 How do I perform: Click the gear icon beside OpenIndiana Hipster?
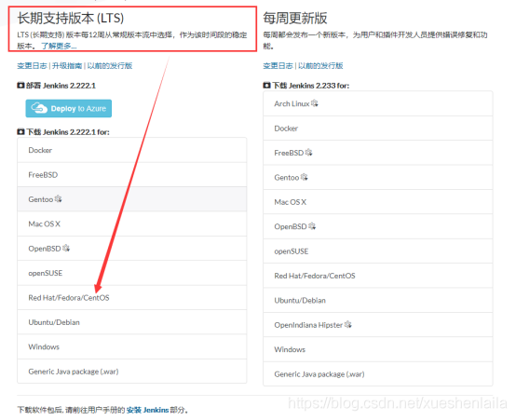point(348,324)
